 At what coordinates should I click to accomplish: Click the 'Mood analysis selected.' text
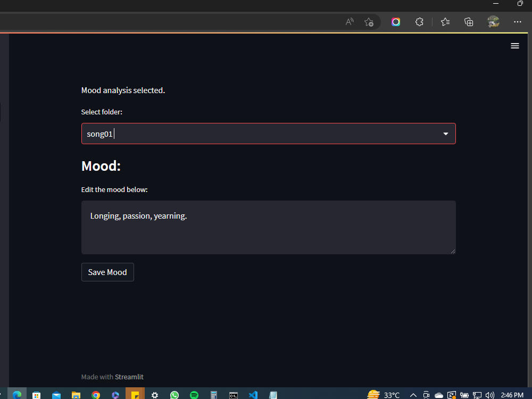click(x=123, y=90)
